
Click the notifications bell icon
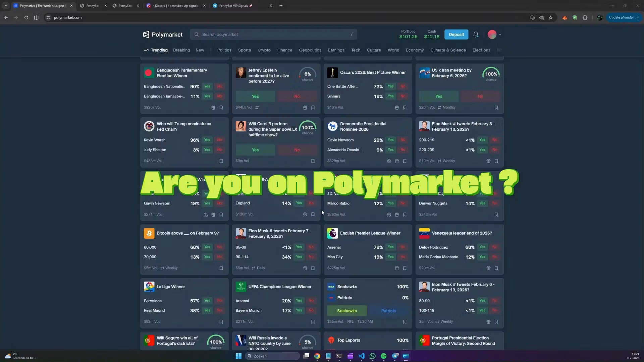(x=476, y=34)
